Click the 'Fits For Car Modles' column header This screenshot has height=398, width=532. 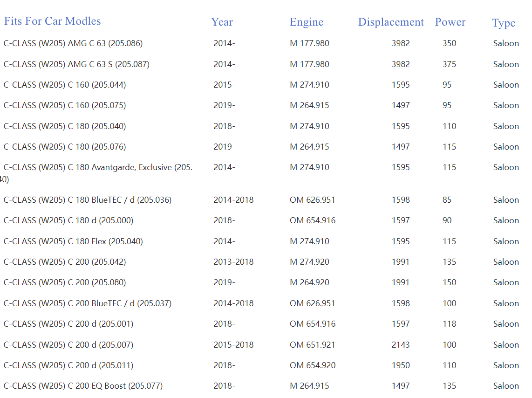(52, 21)
